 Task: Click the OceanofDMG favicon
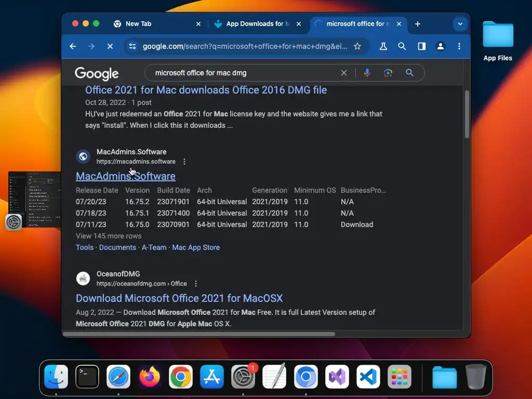coord(83,278)
